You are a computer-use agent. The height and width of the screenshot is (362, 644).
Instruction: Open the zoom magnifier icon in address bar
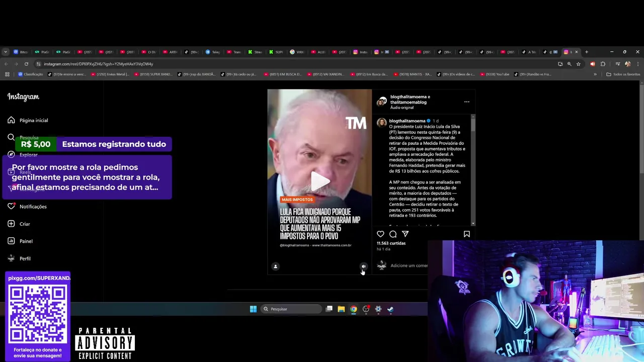570,64
